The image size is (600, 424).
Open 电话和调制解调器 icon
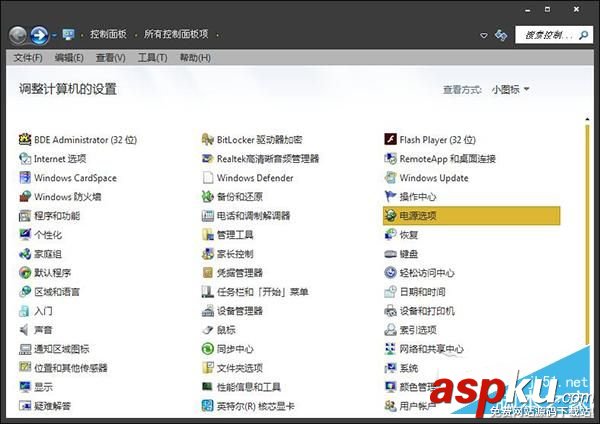click(x=207, y=215)
